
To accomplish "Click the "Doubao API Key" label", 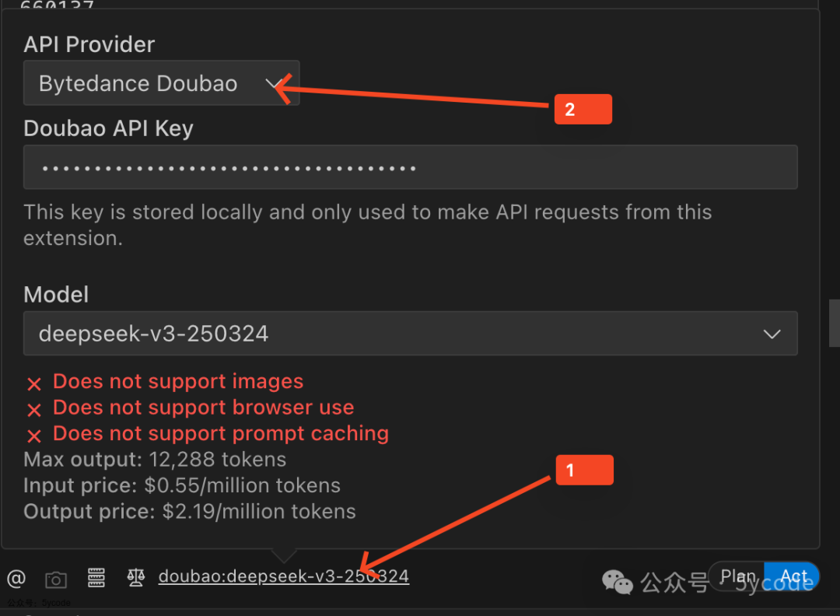I will point(108,128).
